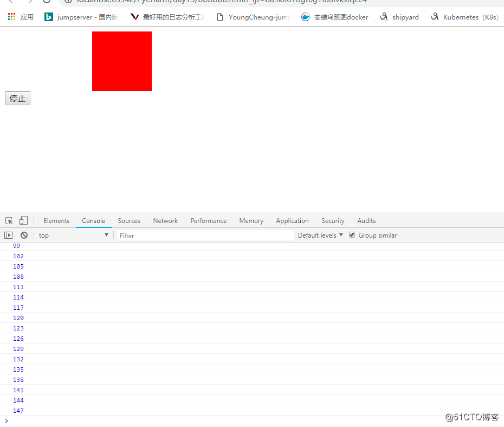Switch to the Security tab
The image size is (504, 427).
333,221
